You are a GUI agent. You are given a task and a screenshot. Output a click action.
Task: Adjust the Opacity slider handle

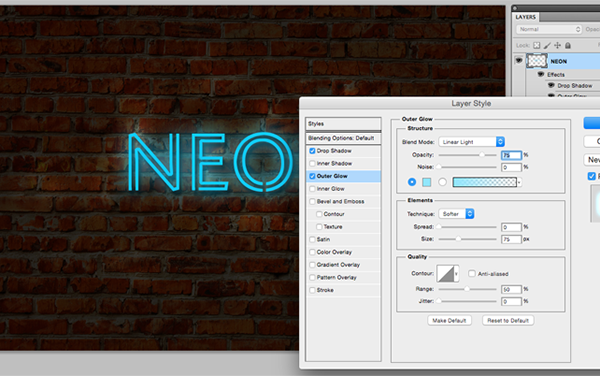coord(482,155)
